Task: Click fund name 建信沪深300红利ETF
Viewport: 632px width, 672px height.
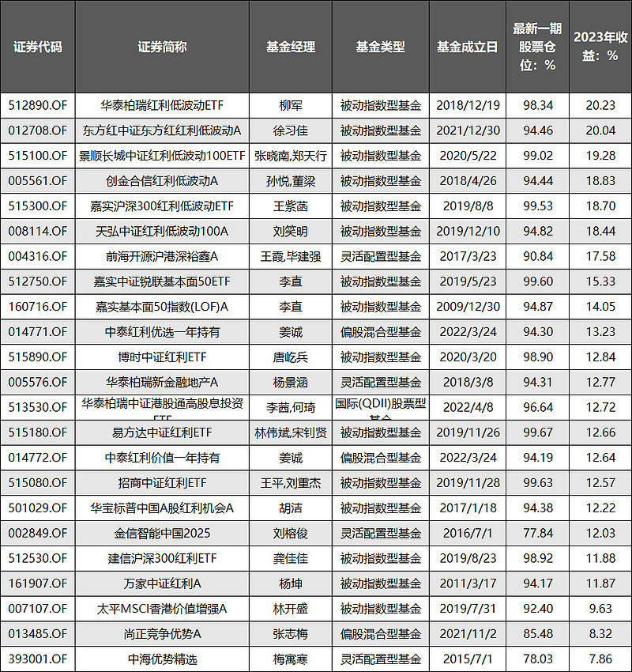Action: pos(162,559)
